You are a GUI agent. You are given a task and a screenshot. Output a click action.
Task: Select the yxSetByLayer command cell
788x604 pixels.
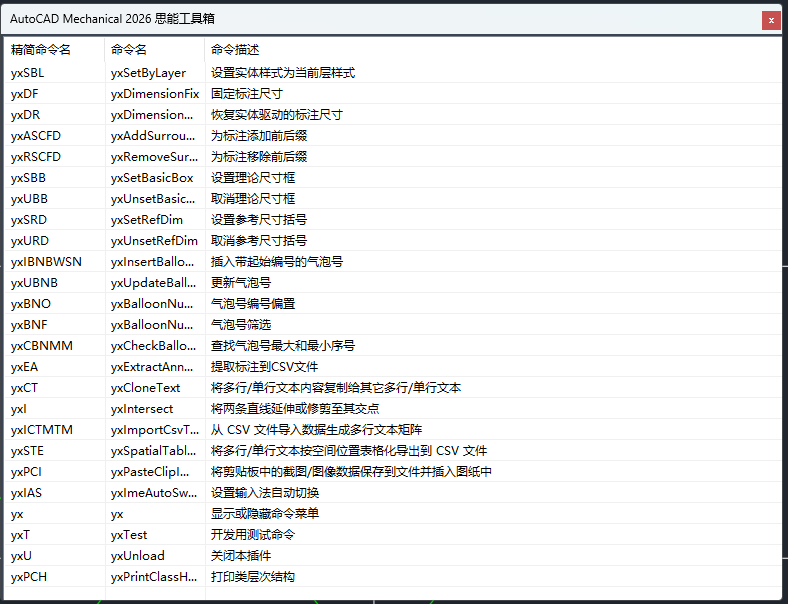(148, 73)
